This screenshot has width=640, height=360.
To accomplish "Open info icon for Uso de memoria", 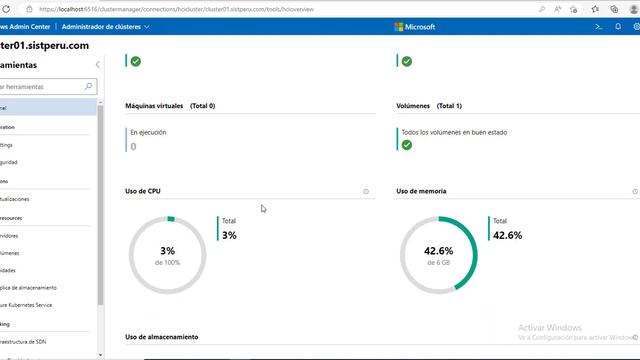I will pos(635,191).
